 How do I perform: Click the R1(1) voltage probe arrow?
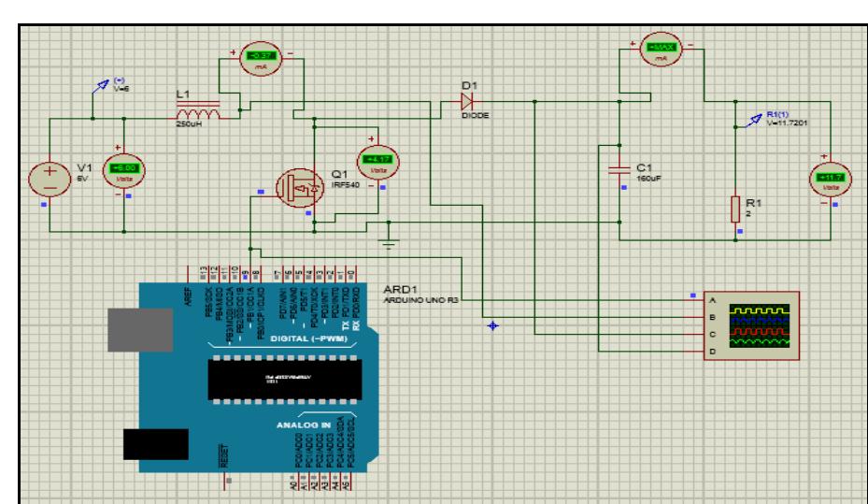pos(753,121)
